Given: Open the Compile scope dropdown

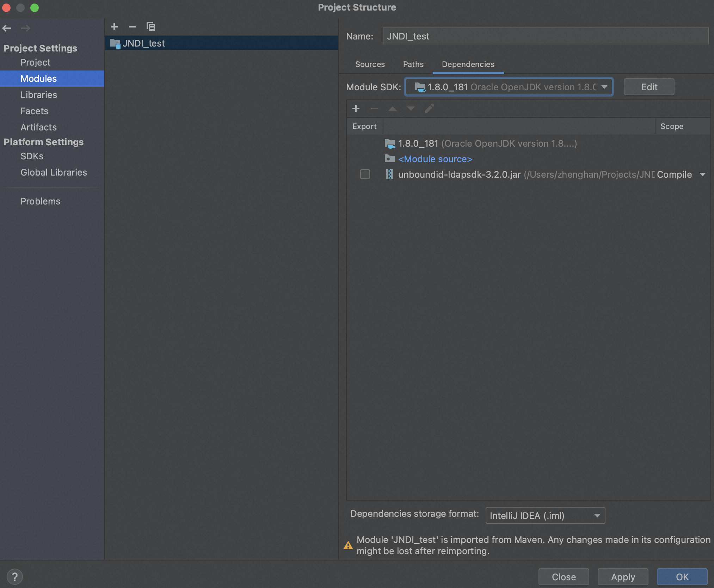Looking at the screenshot, I should click(682, 174).
